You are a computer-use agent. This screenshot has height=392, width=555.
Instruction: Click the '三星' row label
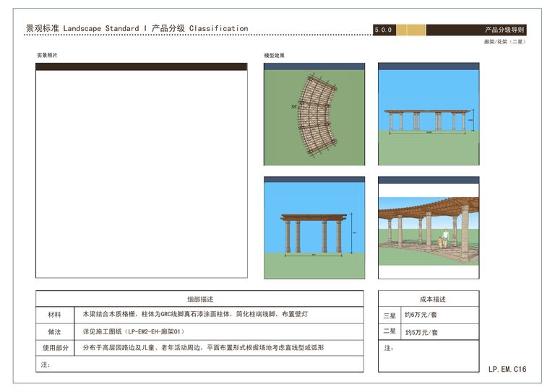point(390,315)
